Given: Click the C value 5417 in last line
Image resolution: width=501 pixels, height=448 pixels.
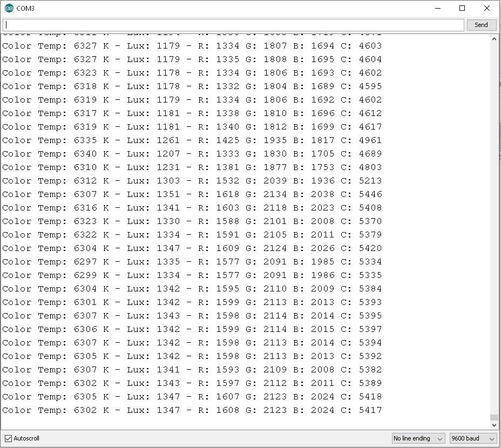Looking at the screenshot, I should [x=370, y=410].
